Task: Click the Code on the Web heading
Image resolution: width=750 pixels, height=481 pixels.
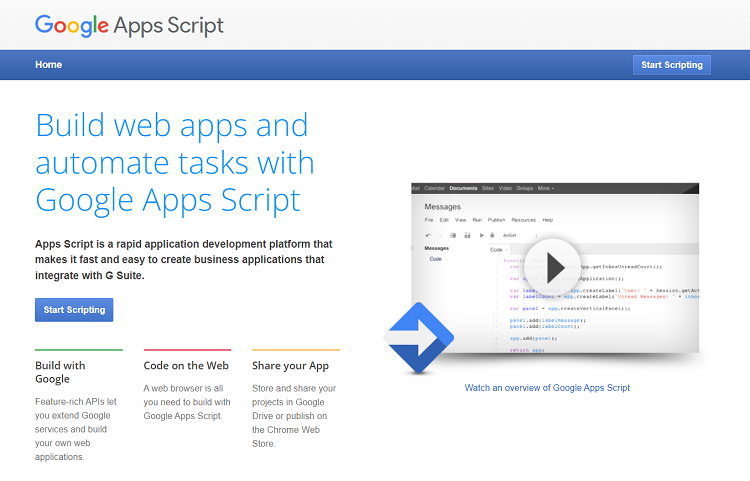Action: 186,366
